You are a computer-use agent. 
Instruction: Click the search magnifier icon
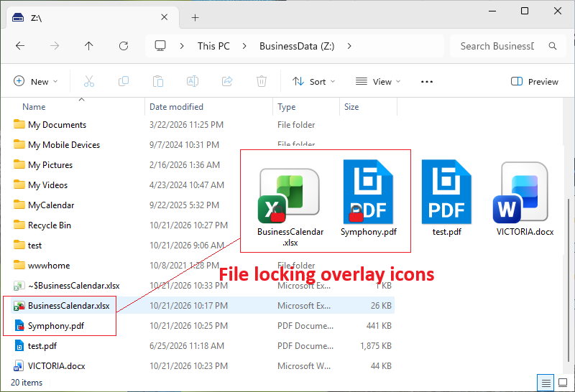point(553,46)
